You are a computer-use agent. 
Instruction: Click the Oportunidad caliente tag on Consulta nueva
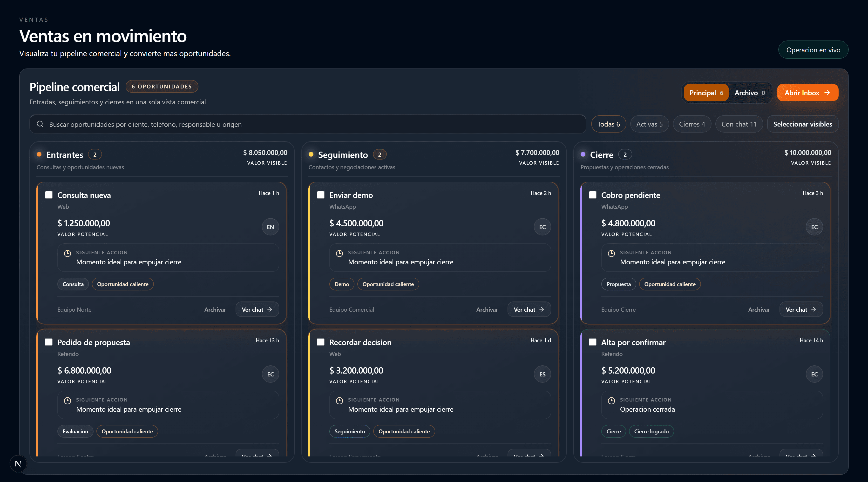coord(123,284)
